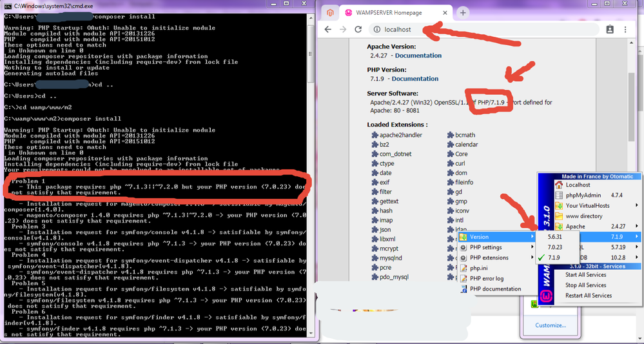Click the browser forward arrow
The image size is (644, 344).
tap(343, 30)
